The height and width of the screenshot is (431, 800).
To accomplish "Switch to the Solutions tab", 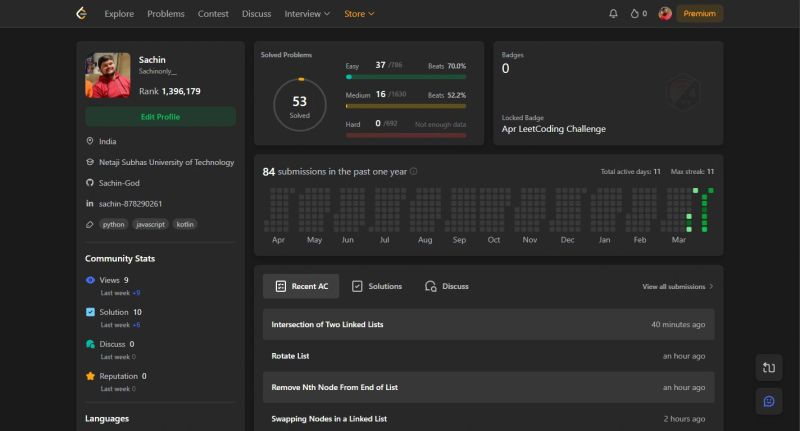I will tap(377, 286).
